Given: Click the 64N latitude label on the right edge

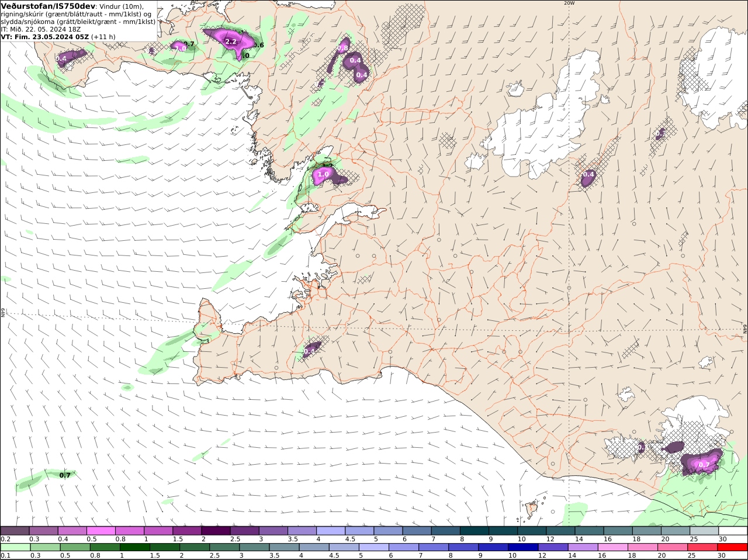Looking at the screenshot, I should tap(745, 329).
